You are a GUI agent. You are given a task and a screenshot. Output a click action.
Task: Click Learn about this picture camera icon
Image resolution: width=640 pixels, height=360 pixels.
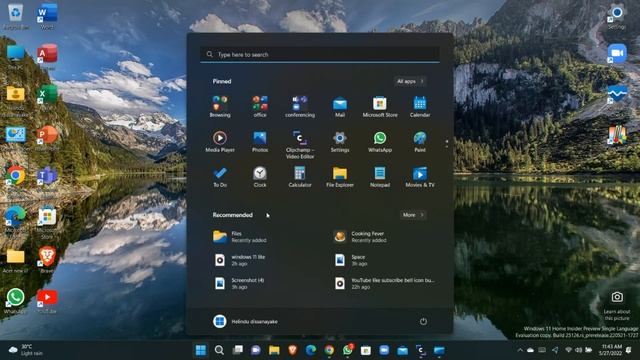[x=617, y=297]
